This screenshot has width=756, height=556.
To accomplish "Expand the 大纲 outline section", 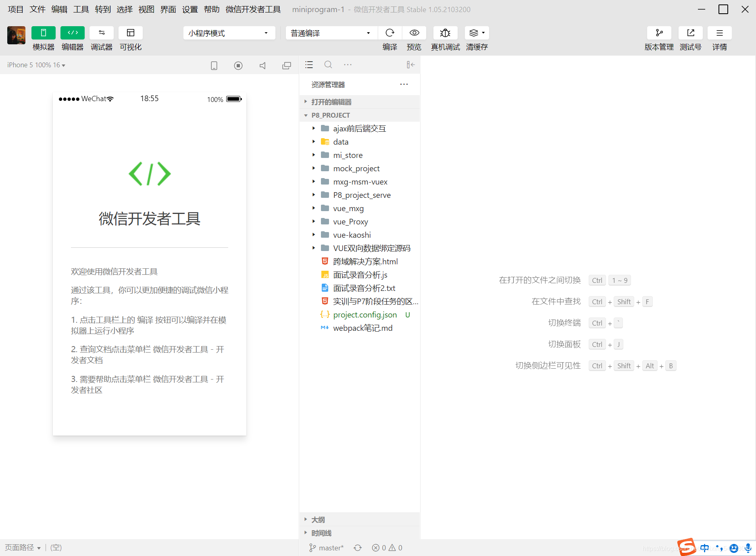I will [360, 520].
